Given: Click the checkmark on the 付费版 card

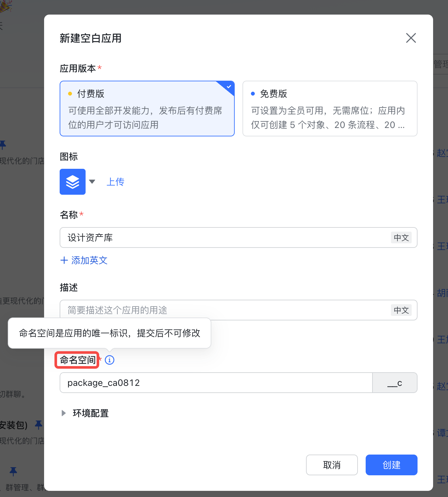Looking at the screenshot, I should pyautogui.click(x=229, y=86).
